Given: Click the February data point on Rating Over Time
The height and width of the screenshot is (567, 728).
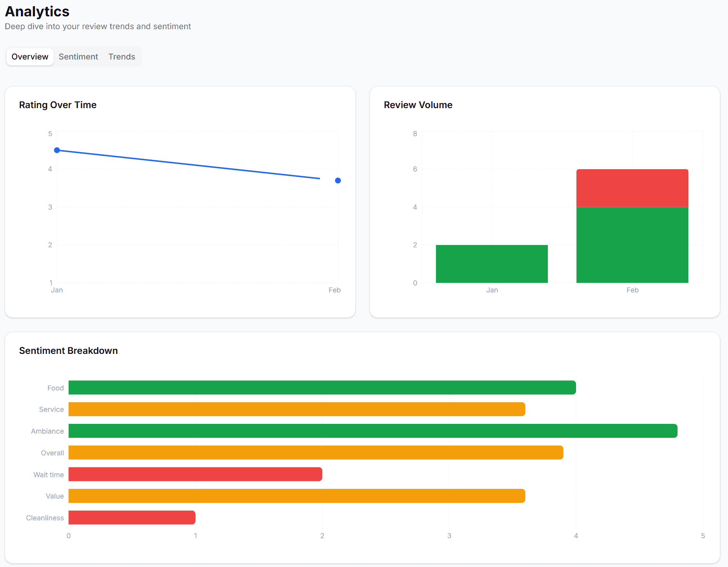Looking at the screenshot, I should tap(337, 180).
